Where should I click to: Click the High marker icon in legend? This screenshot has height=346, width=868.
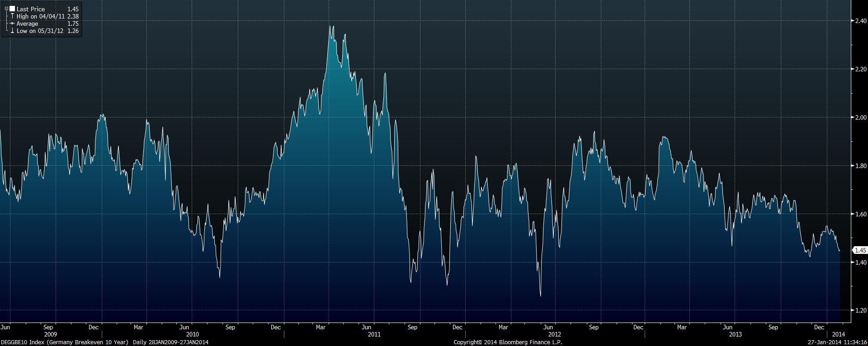point(12,16)
